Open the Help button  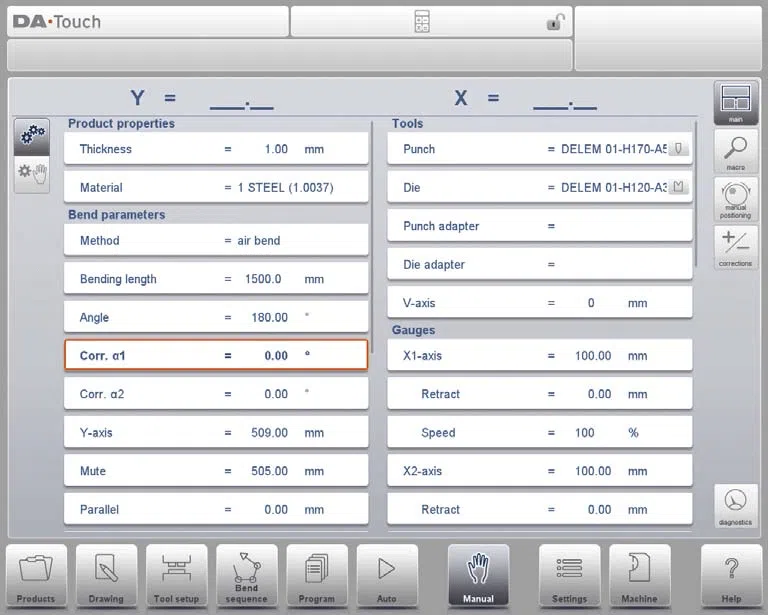(x=731, y=576)
